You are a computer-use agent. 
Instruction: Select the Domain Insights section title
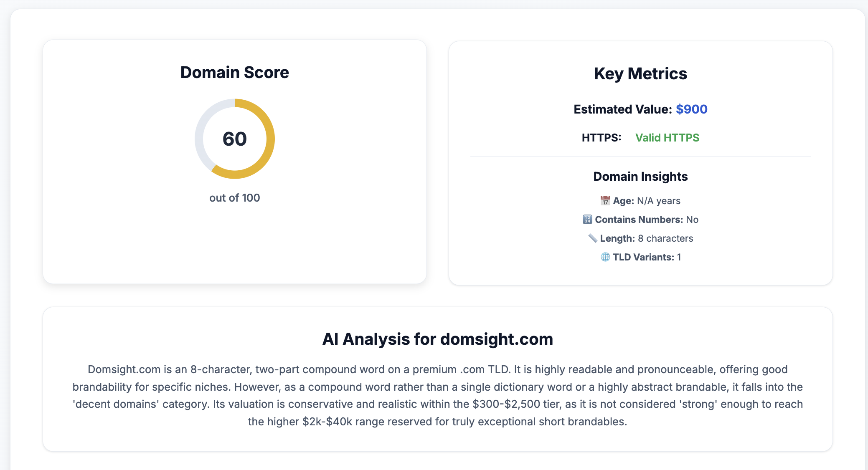coord(640,176)
